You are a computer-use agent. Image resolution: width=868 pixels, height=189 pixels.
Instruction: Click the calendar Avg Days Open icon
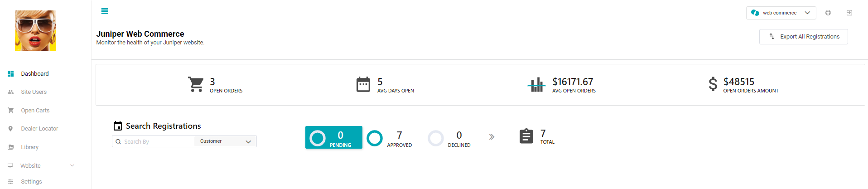(x=363, y=84)
